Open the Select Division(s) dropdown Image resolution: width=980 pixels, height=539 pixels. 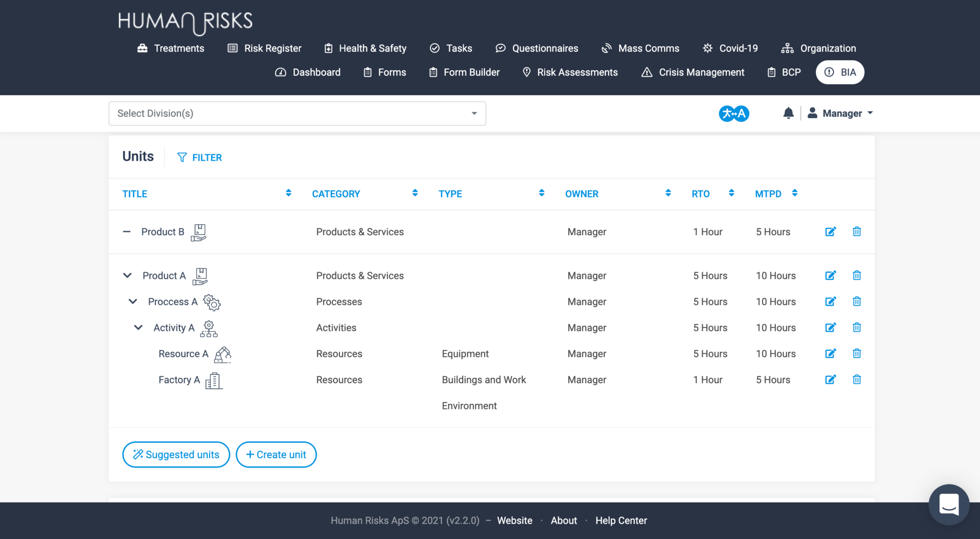tap(297, 113)
